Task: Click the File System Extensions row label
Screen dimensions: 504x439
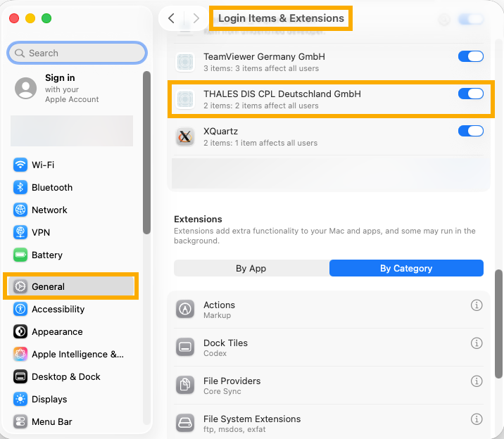Action: pos(252,419)
